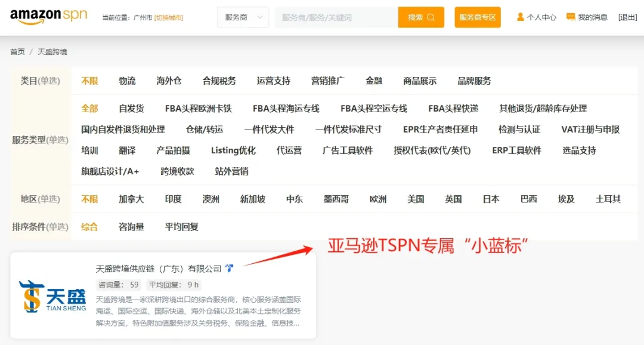Viewport: 644px width, 345px height.
Task: Click the message icon beside 我的消息
Action: (571, 17)
